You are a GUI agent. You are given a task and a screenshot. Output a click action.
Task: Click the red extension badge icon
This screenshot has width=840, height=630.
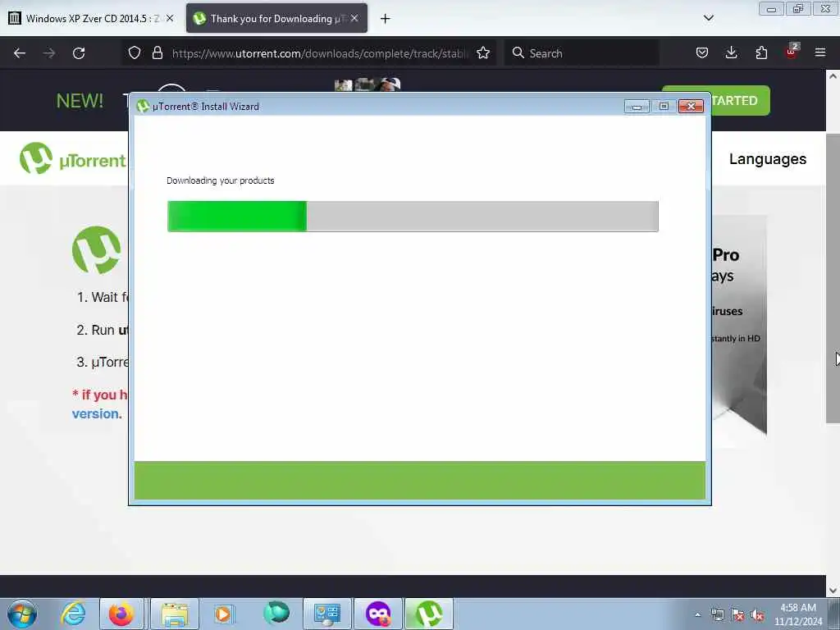[792, 52]
